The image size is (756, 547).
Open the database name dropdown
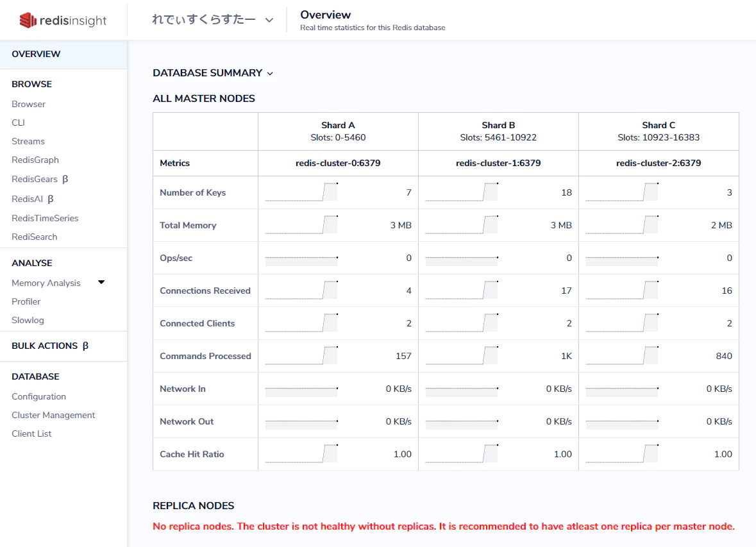click(212, 20)
